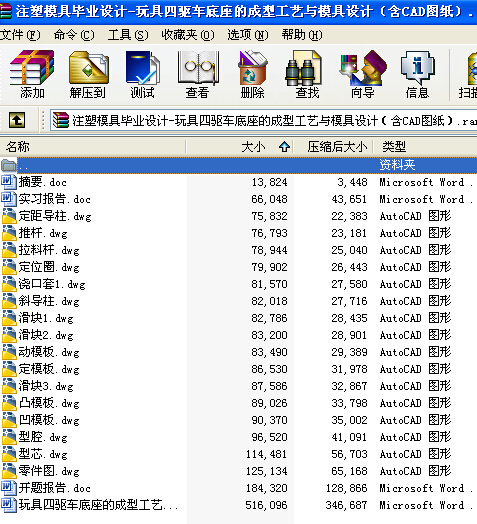Click the AutoCAD icon of 推杆.dwg

[9, 233]
